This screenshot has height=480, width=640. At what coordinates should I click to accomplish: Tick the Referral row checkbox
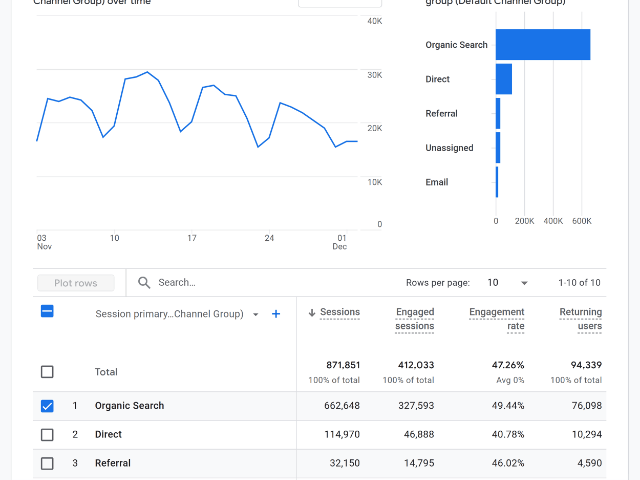tap(47, 463)
